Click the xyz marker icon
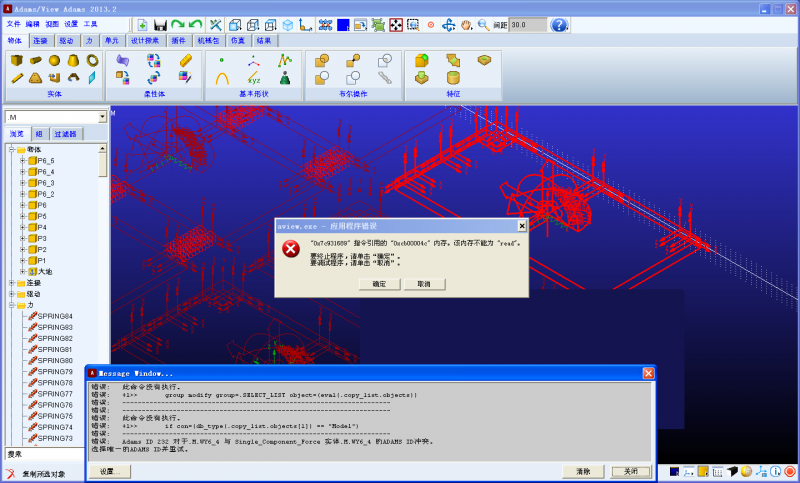This screenshot has height=483, width=800. tap(254, 78)
